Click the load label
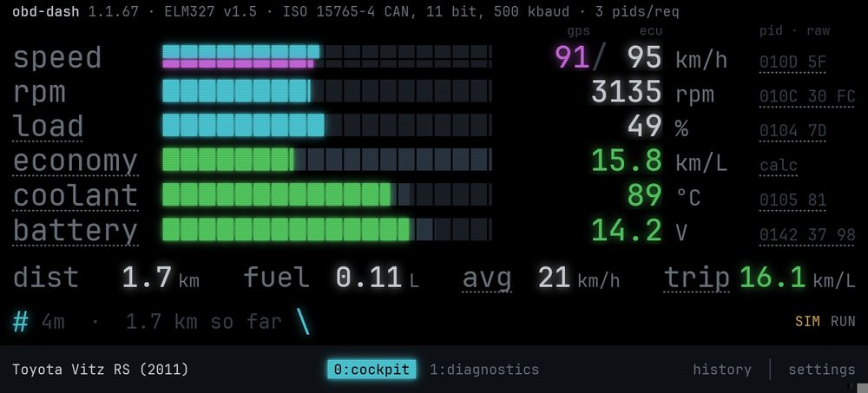The width and height of the screenshot is (868, 393). tap(48, 126)
